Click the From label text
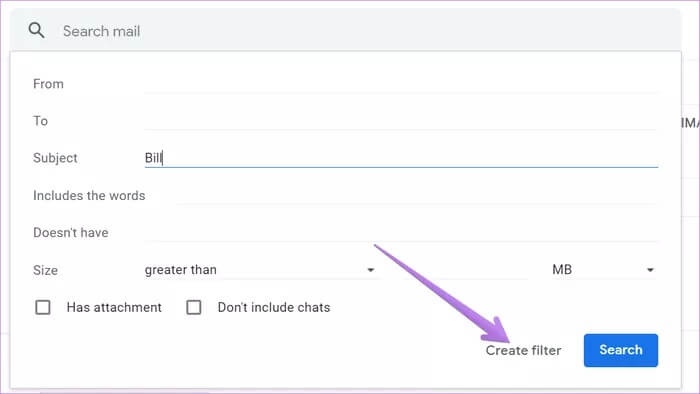700x394 pixels. [48, 84]
